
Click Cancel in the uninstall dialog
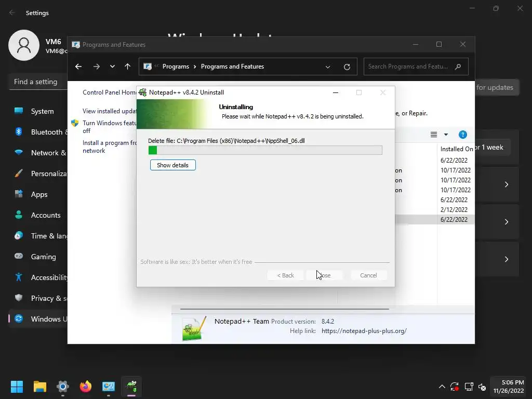(x=368, y=275)
